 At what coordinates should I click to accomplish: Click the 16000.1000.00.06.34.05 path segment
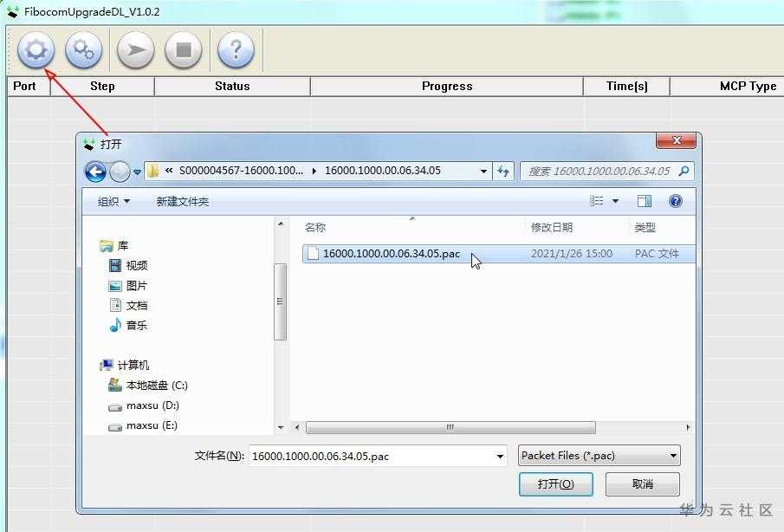click(383, 171)
